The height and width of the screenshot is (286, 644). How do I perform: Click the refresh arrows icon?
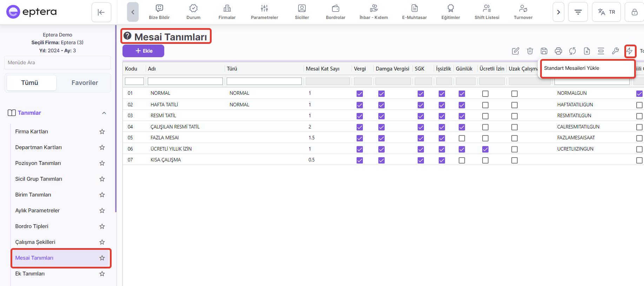(572, 51)
